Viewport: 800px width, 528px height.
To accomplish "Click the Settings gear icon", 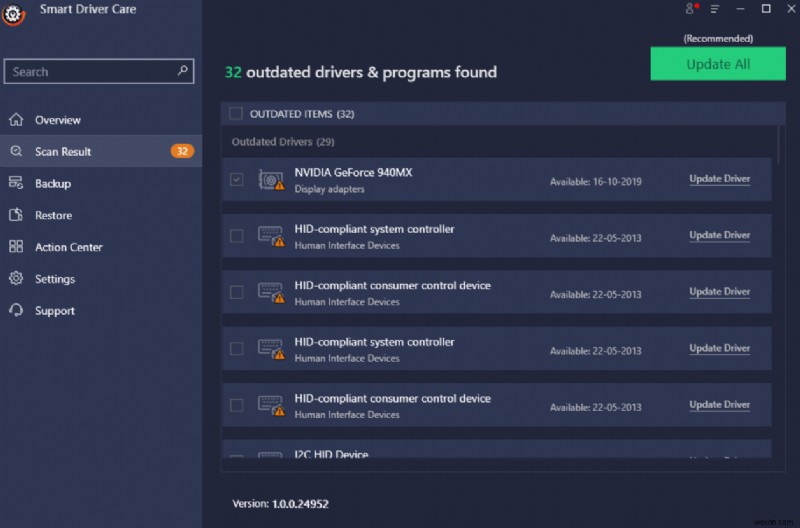I will click(16, 278).
